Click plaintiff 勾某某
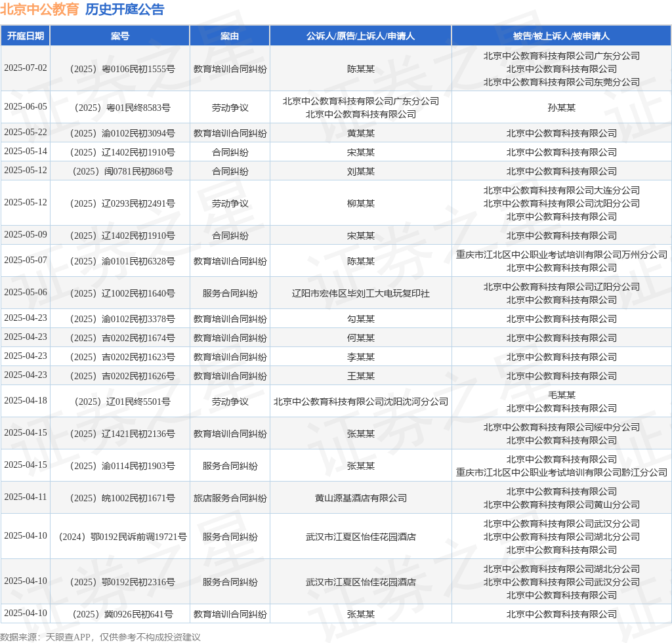 point(361,319)
